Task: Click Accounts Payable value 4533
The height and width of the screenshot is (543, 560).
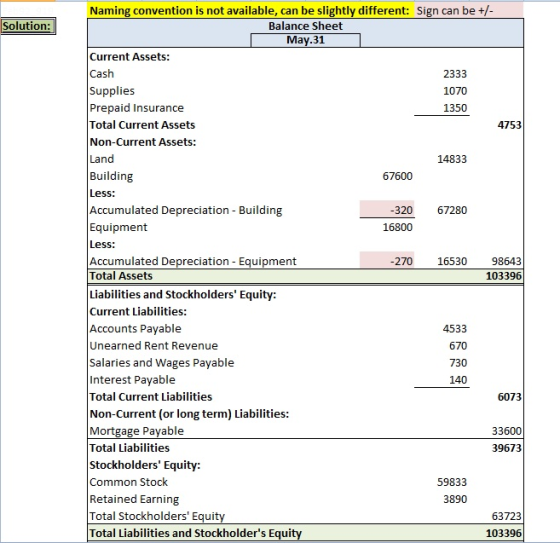Action: coord(455,329)
